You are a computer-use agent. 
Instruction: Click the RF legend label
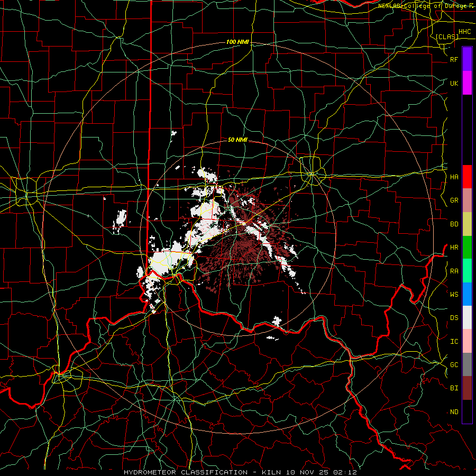(454, 59)
